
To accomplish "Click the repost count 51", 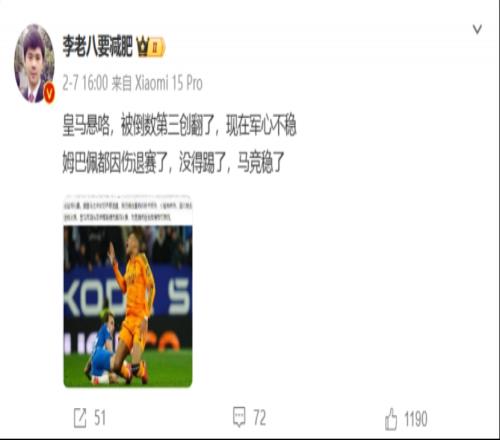I will coord(100,418).
